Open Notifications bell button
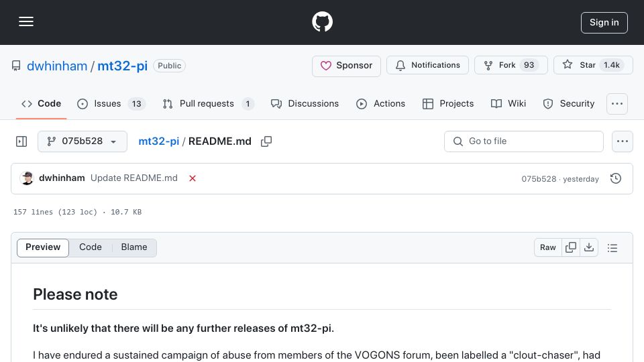This screenshot has width=644, height=362. pos(427,65)
